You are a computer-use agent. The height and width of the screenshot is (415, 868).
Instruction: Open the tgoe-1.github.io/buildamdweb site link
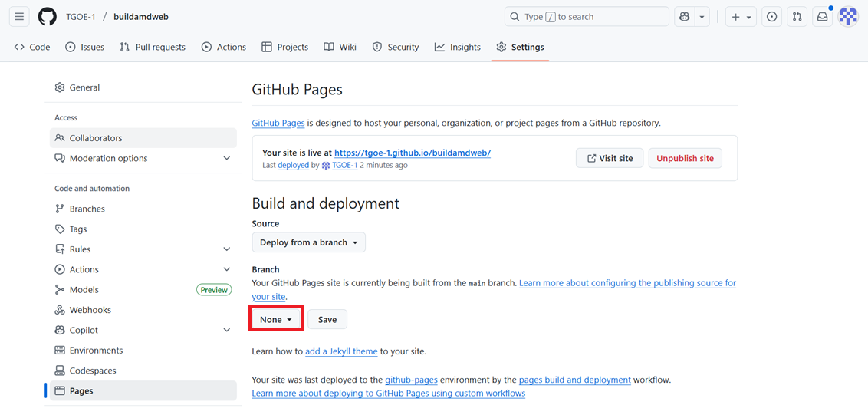pos(412,153)
